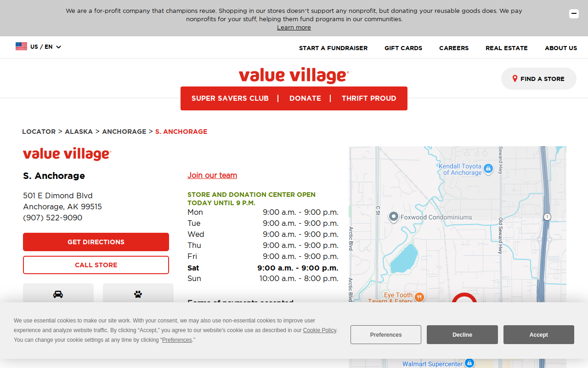The image size is (588, 368).
Task: Click the Get Directions button
Action: (96, 242)
